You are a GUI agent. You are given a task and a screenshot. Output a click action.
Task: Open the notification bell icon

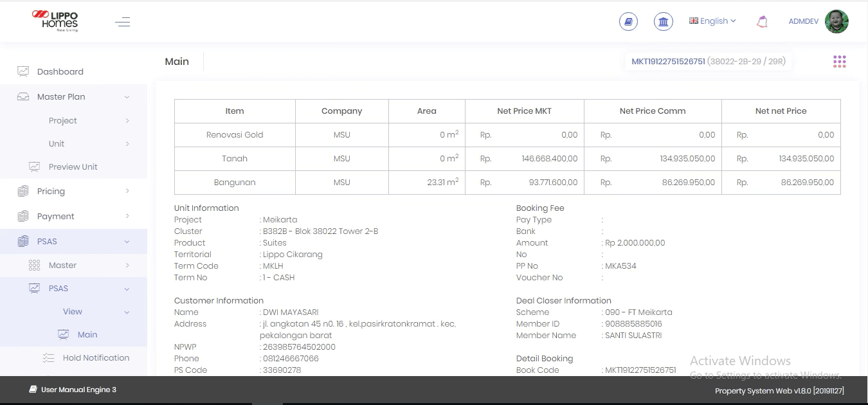tap(762, 21)
